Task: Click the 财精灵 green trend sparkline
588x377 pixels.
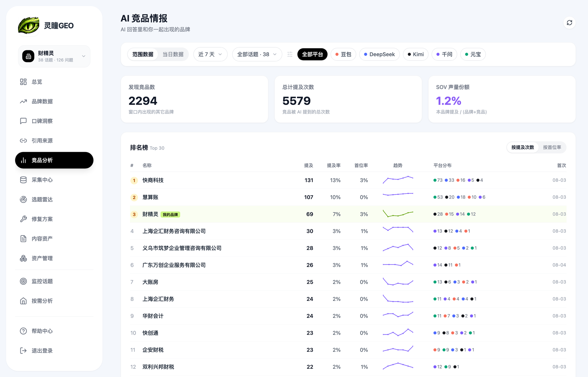Action: (398, 214)
